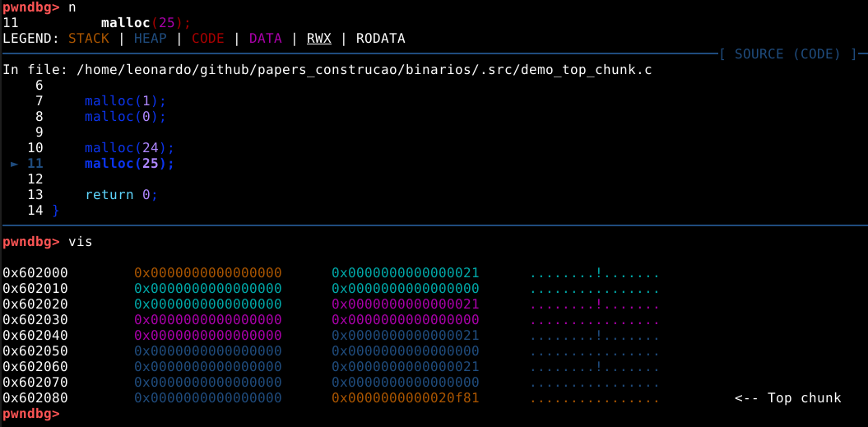Image resolution: width=868 pixels, height=427 pixels.
Task: Click the heap address 0x602080
Action: click(x=35, y=398)
